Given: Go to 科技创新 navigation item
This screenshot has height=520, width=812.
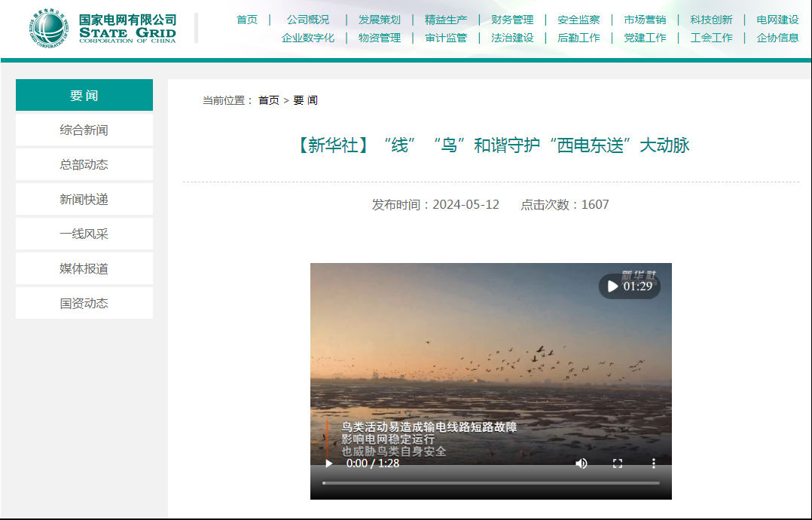Looking at the screenshot, I should [x=711, y=20].
